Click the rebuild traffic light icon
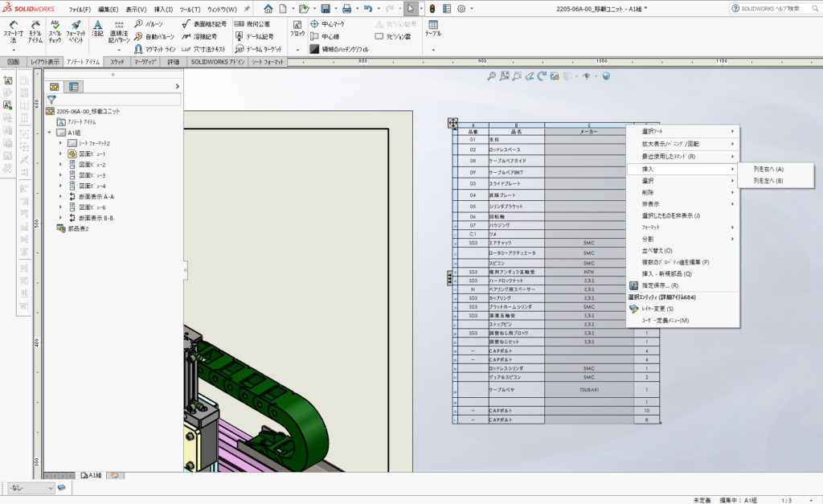Image resolution: width=823 pixels, height=504 pixels. pyautogui.click(x=432, y=9)
